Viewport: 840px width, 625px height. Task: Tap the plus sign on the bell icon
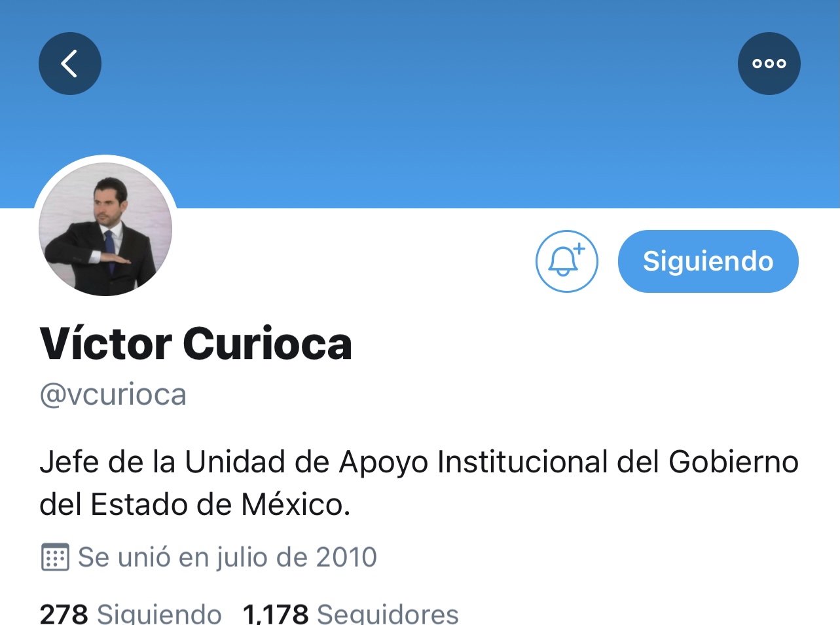[579, 248]
